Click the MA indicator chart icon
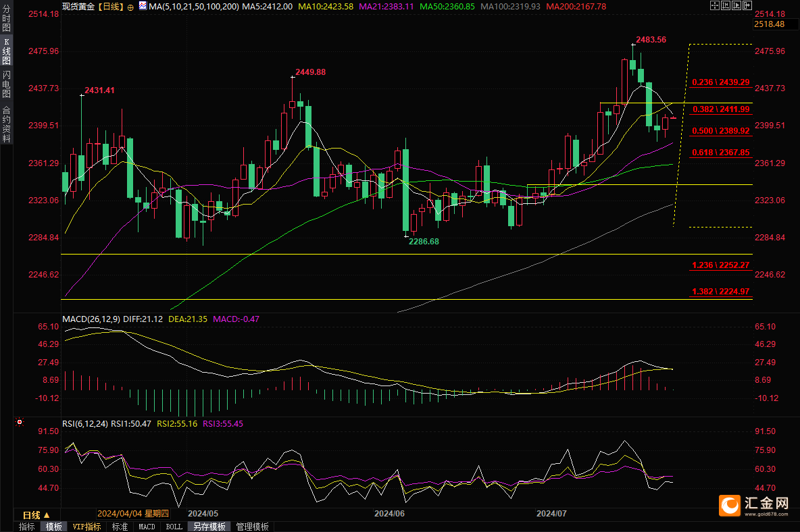The width and height of the screenshot is (800, 532). click(x=143, y=6)
